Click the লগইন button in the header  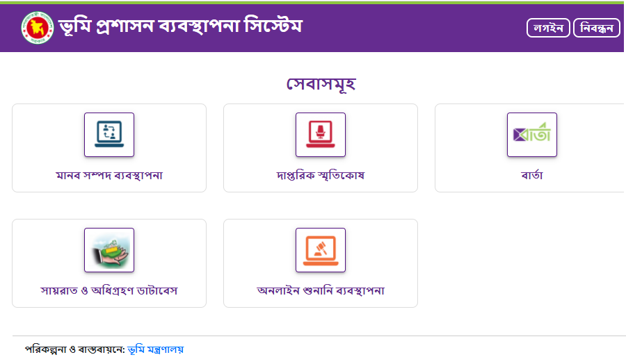coord(548,28)
